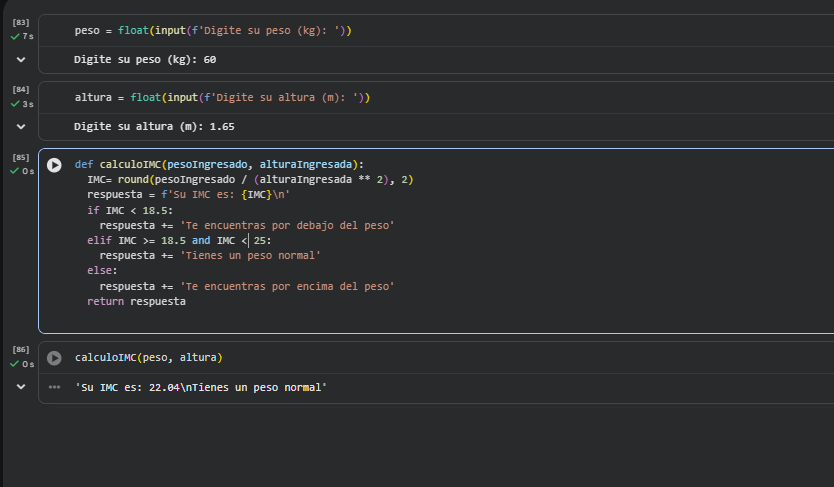Click the 'return respuesta' line in the editor
834x487 pixels.
[136, 302]
